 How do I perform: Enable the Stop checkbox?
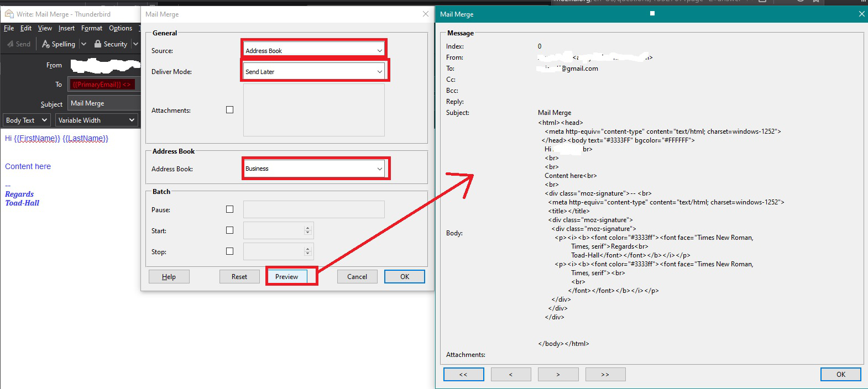pyautogui.click(x=230, y=251)
